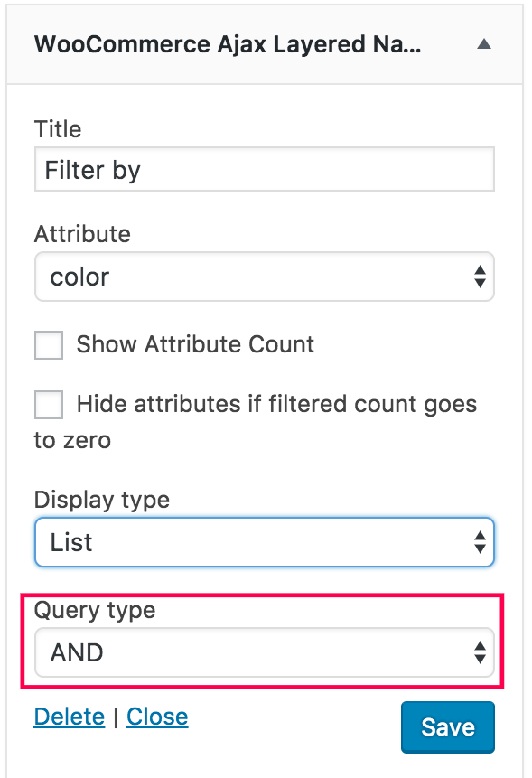The image size is (532, 778).
Task: Click the arrows on the color select
Action: pyautogui.click(x=480, y=277)
